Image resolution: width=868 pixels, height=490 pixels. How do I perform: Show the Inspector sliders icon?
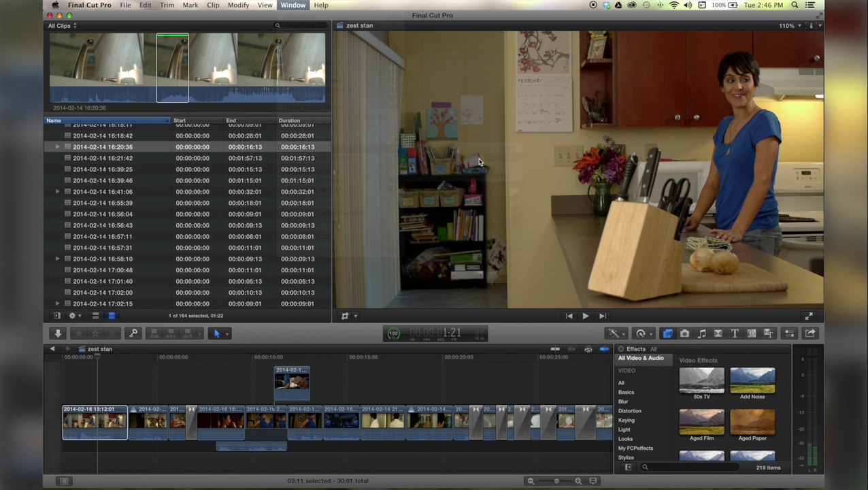[x=789, y=333]
